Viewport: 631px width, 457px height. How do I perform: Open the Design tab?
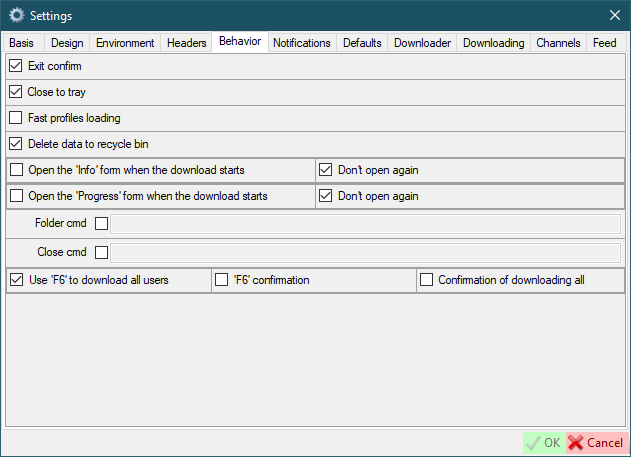coord(67,44)
